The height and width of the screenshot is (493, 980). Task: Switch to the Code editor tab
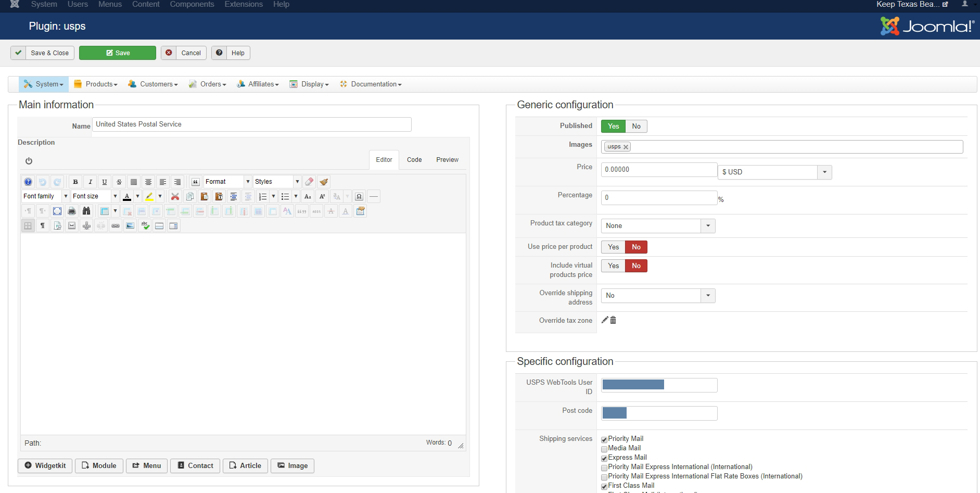414,160
